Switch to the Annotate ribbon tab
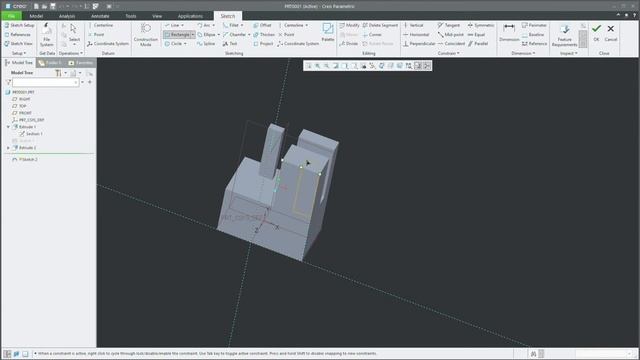Viewport: 640px width, 360px height. click(x=100, y=16)
